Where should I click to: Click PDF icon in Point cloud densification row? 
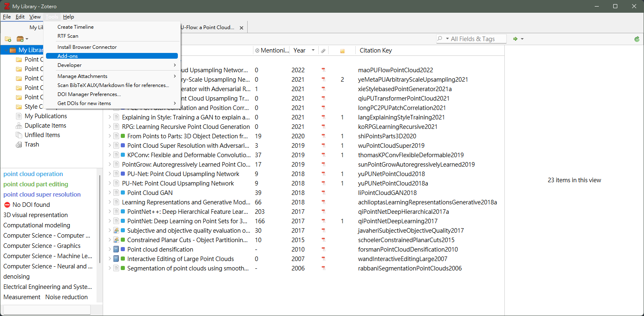point(323,250)
